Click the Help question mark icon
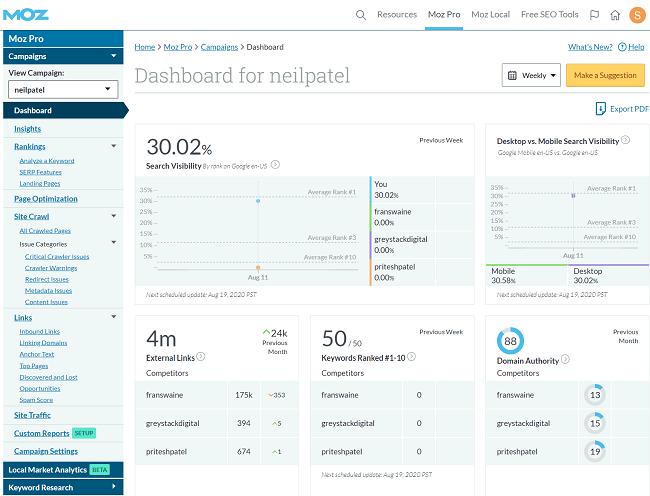Screen dimensions: 650x496 click(622, 47)
